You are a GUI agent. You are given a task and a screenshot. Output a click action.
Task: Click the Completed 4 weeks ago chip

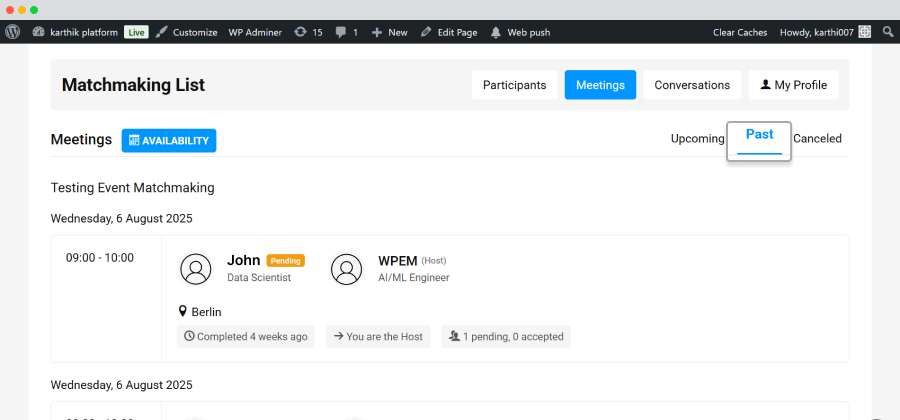click(246, 337)
